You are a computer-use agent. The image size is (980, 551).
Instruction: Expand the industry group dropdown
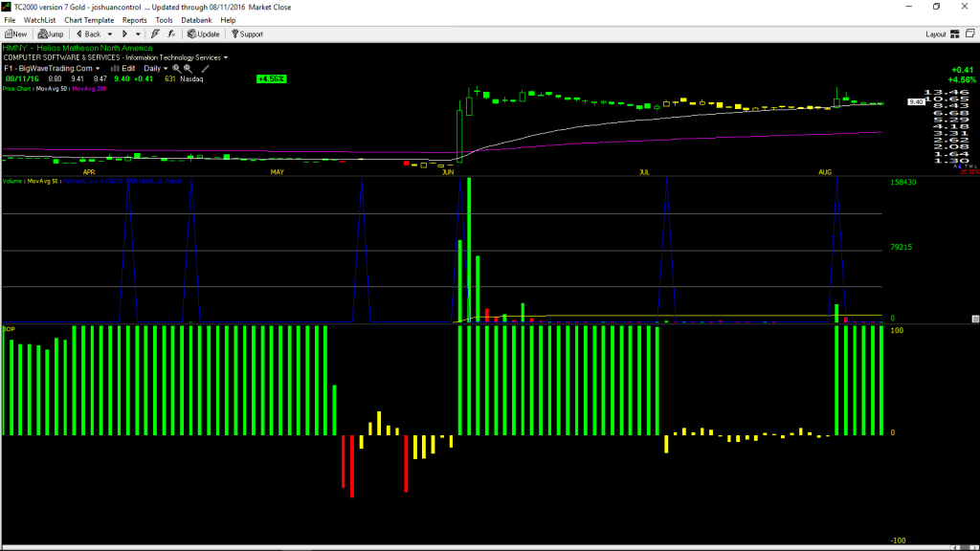[226, 57]
